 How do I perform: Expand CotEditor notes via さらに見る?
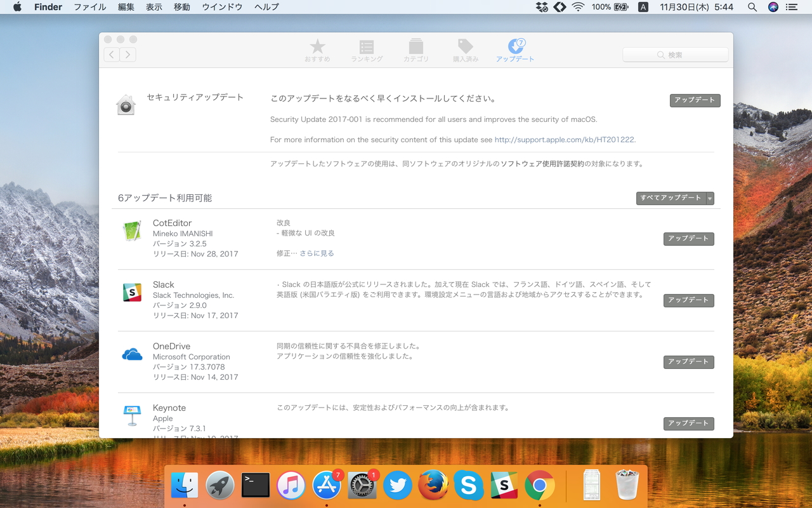point(318,253)
